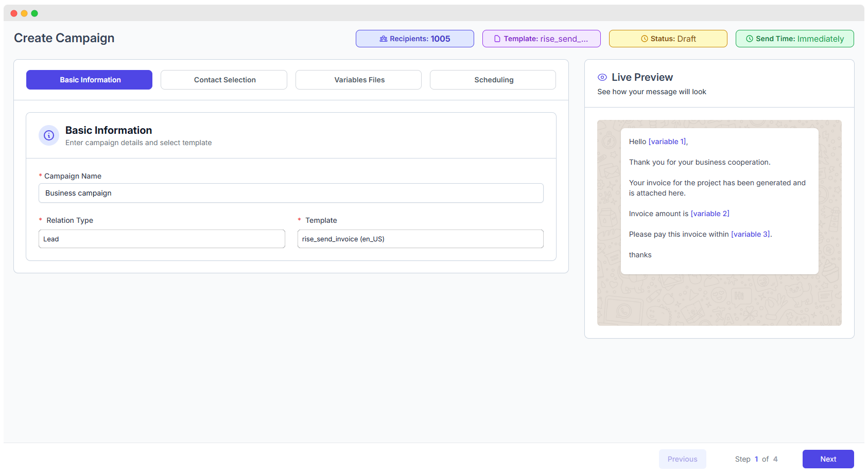Open the Template selection dropdown

pyautogui.click(x=420, y=239)
